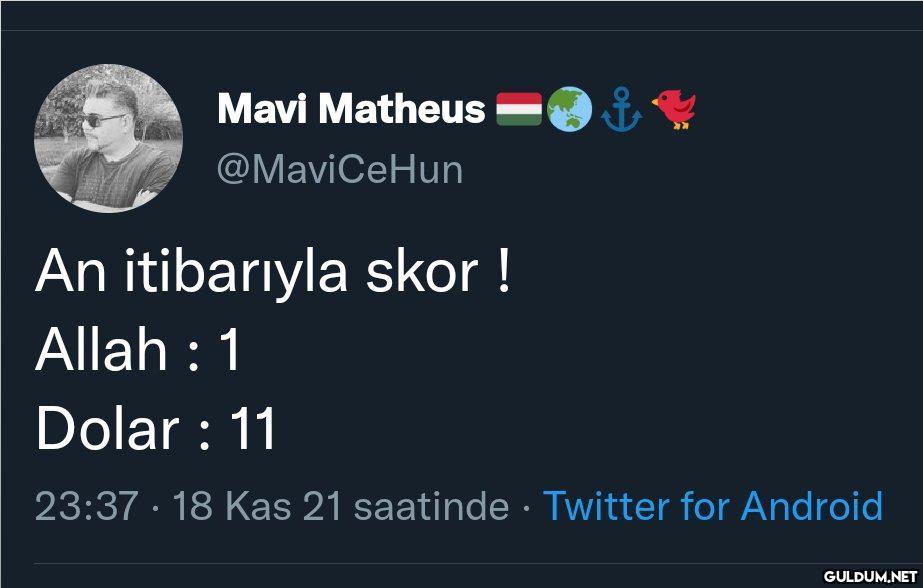The height and width of the screenshot is (588, 923).
Task: Click the 23:37 tweet time
Action: pyautogui.click(x=86, y=506)
